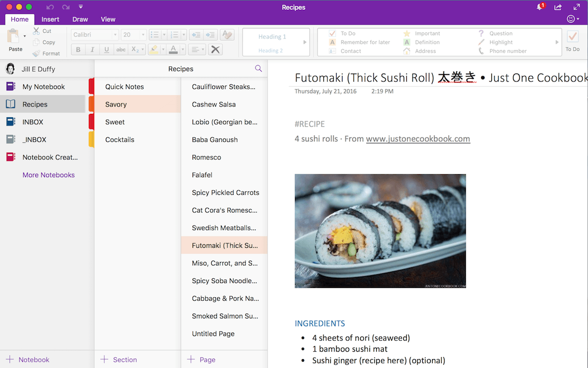This screenshot has height=368, width=588.
Task: Click the Delete X icon in ribbon
Action: point(215,50)
